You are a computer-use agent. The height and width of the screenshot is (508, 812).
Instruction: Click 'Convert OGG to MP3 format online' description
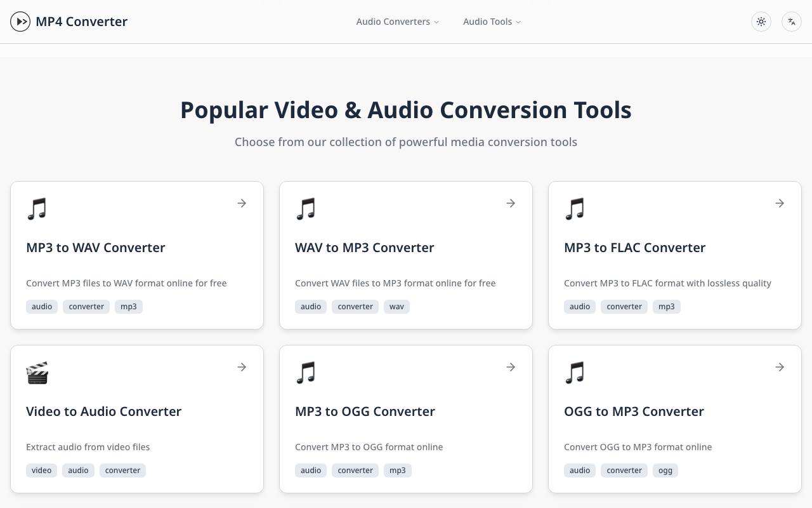tap(638, 447)
